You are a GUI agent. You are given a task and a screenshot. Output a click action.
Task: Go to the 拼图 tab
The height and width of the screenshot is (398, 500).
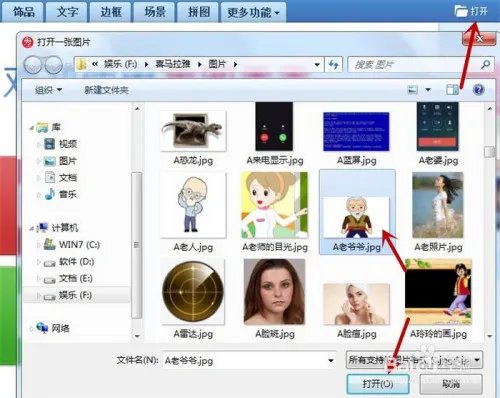pyautogui.click(x=198, y=12)
